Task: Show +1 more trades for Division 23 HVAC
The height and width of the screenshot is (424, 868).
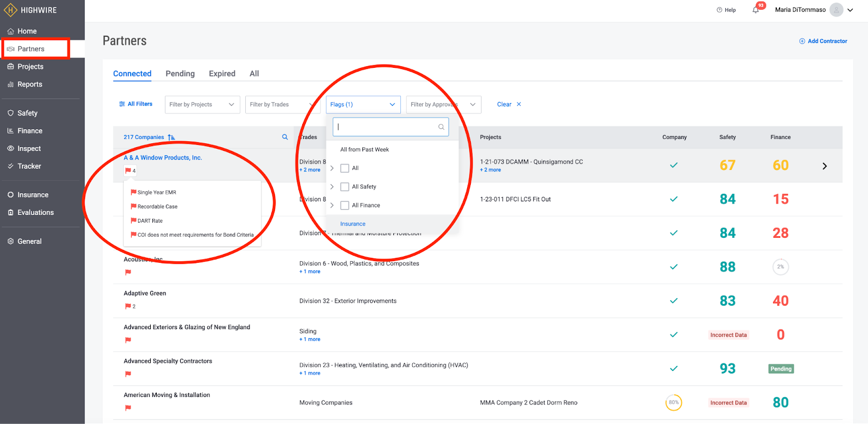Action: (310, 374)
